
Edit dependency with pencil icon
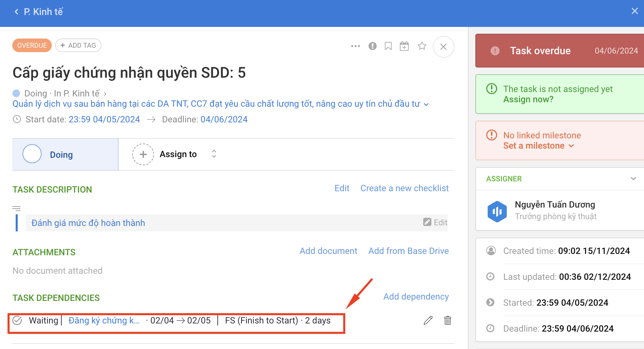(428, 320)
